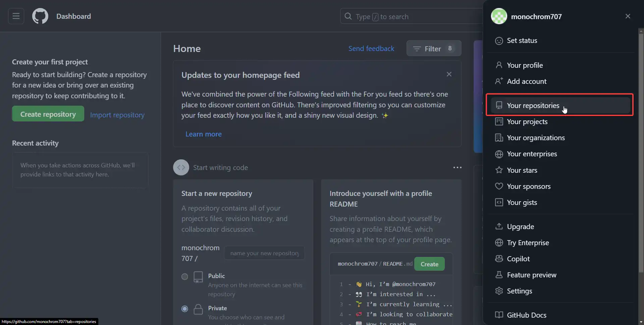Open Your gists menu item

pyautogui.click(x=560, y=202)
